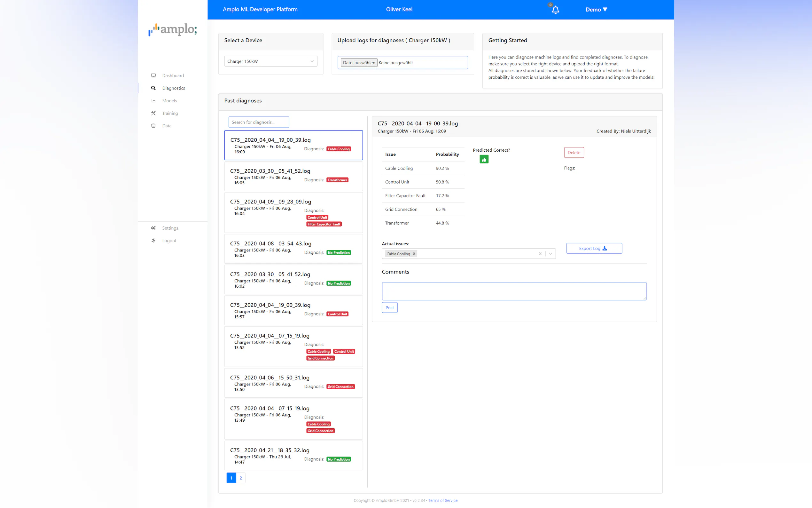
Task: Click the Logout running-figure icon
Action: (153, 241)
